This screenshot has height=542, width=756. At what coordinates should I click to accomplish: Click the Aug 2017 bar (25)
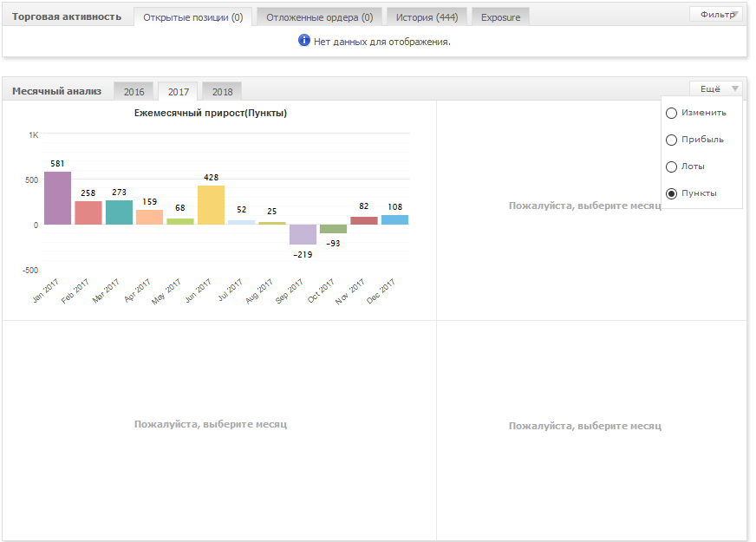(x=272, y=223)
